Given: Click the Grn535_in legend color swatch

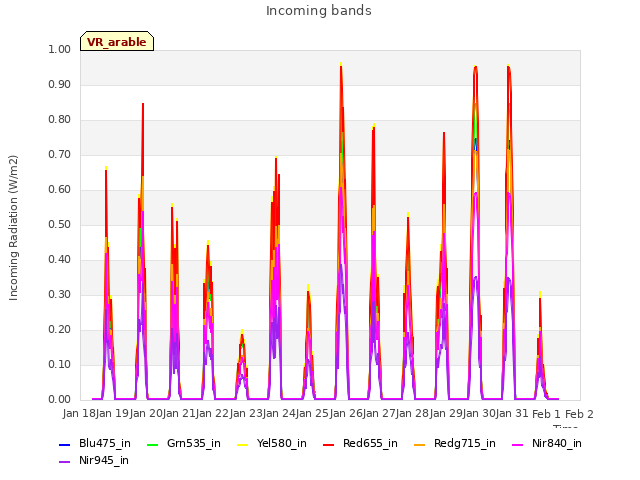Looking at the screenshot, I should click(153, 444).
